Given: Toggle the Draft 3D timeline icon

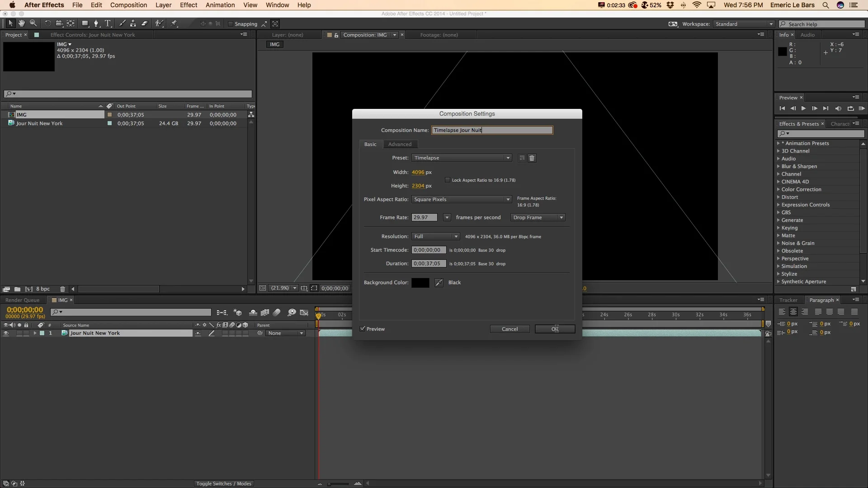Looking at the screenshot, I should click(x=237, y=313).
